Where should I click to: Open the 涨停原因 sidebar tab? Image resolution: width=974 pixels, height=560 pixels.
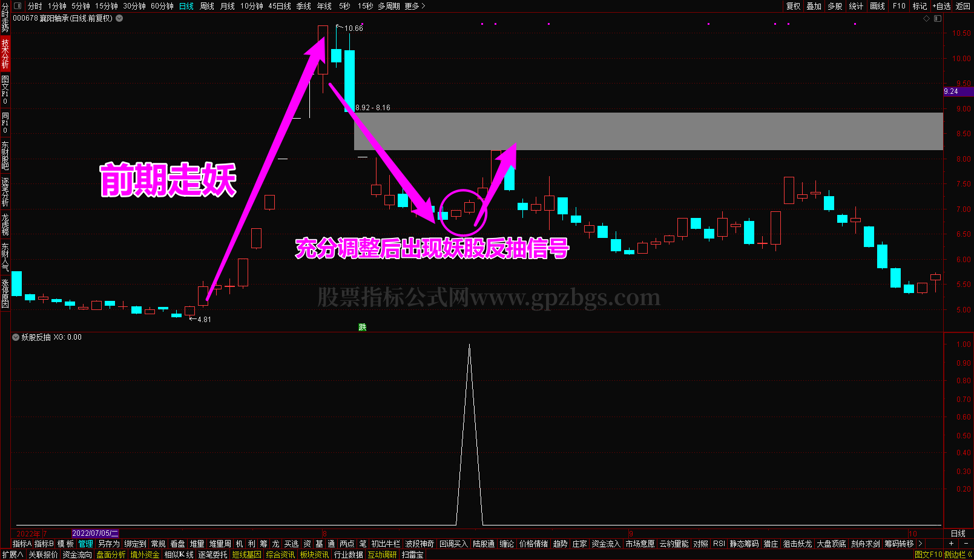(5, 294)
